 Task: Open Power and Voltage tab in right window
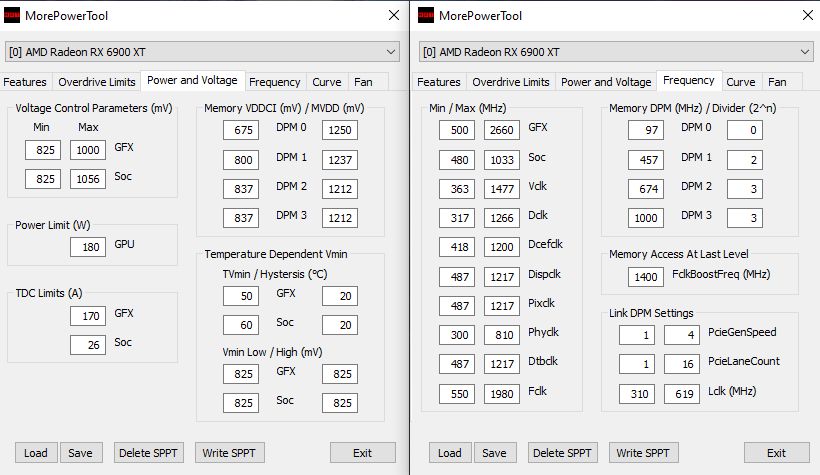606,82
